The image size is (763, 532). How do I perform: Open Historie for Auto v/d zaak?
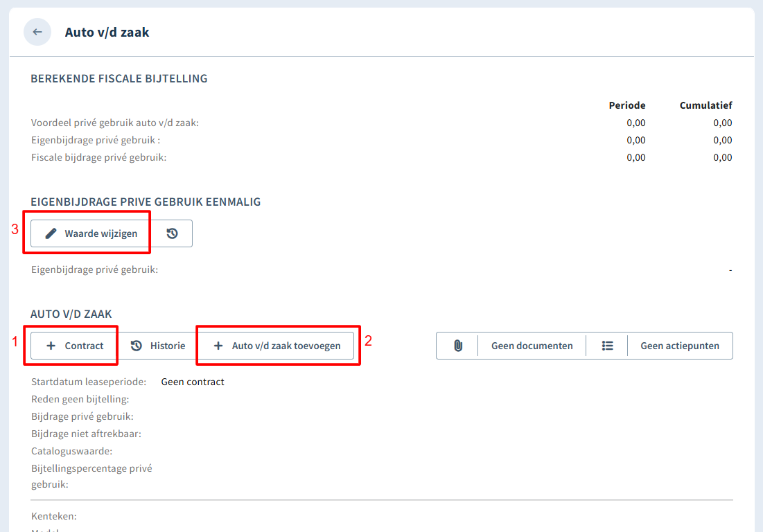click(158, 346)
